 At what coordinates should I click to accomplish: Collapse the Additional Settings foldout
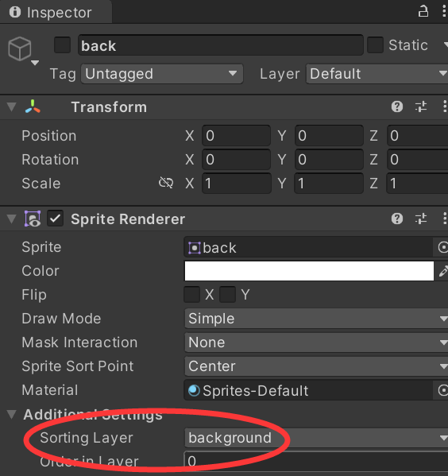[12, 414]
